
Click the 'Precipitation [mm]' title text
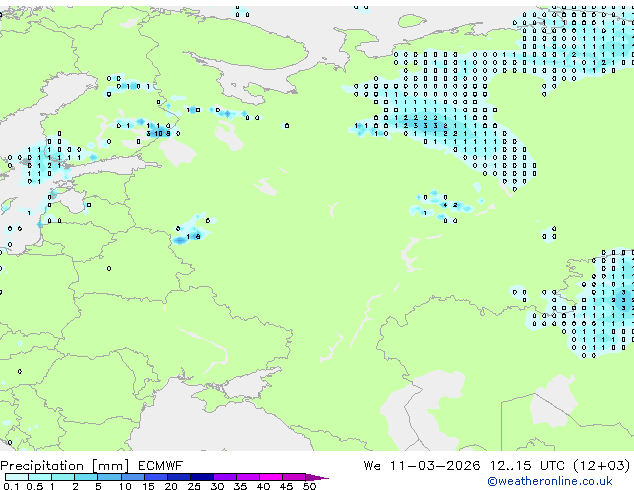(x=65, y=466)
